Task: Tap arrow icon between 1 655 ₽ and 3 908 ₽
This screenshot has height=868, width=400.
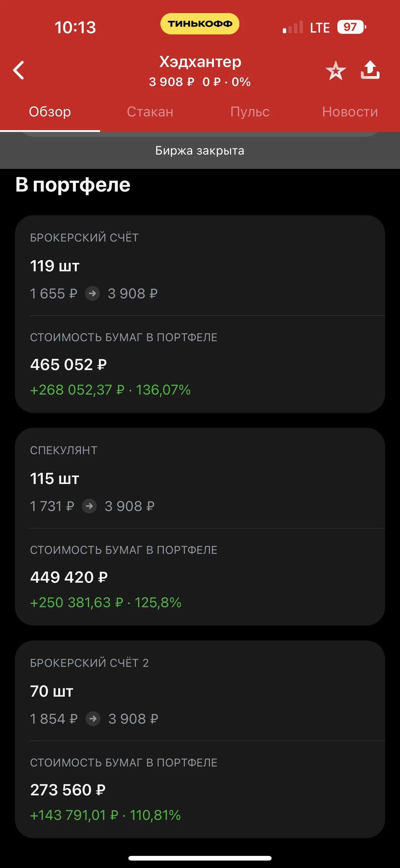Action: pos(92,293)
